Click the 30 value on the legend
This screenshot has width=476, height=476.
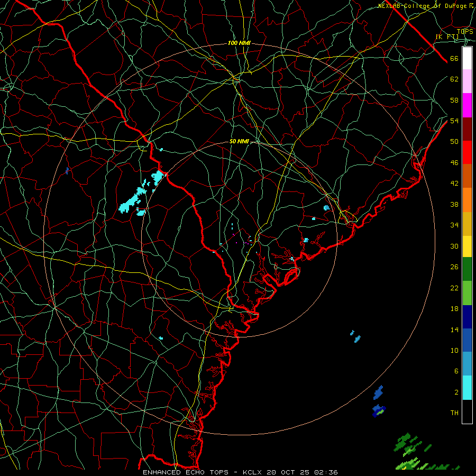454,246
